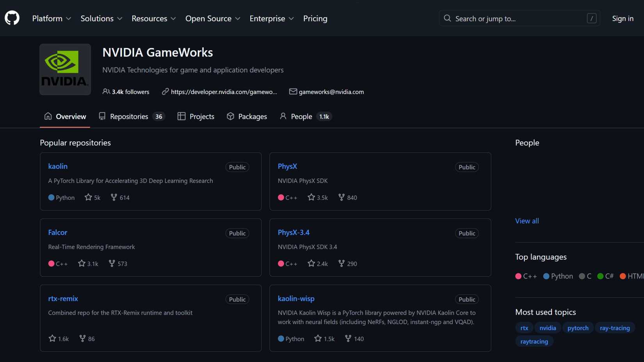Click the followers people icon
This screenshot has height=362, width=644.
tap(106, 92)
